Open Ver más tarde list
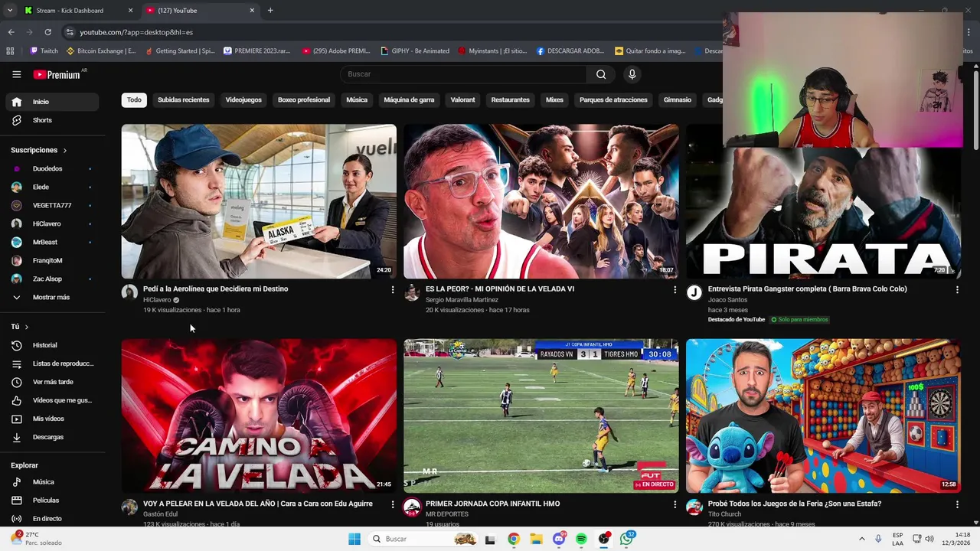The width and height of the screenshot is (980, 551). [52, 382]
